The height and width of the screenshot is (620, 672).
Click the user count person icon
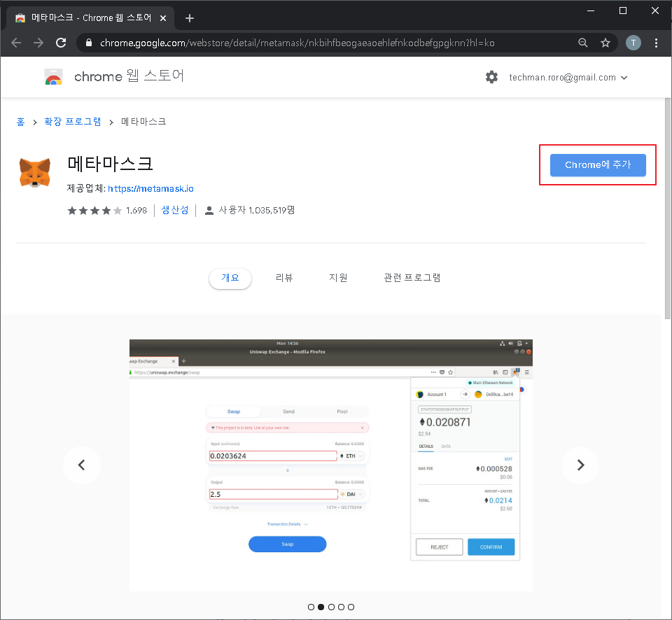209,211
